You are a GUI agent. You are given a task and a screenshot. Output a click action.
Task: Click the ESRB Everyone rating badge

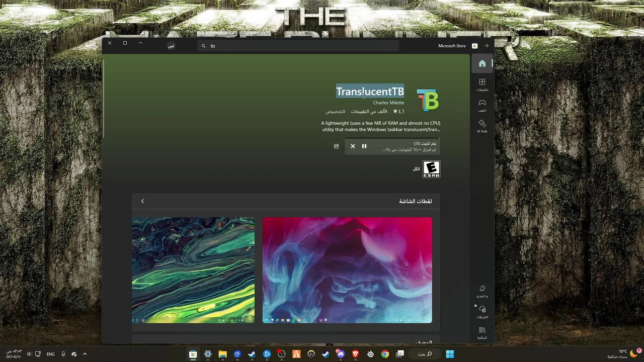tap(431, 169)
